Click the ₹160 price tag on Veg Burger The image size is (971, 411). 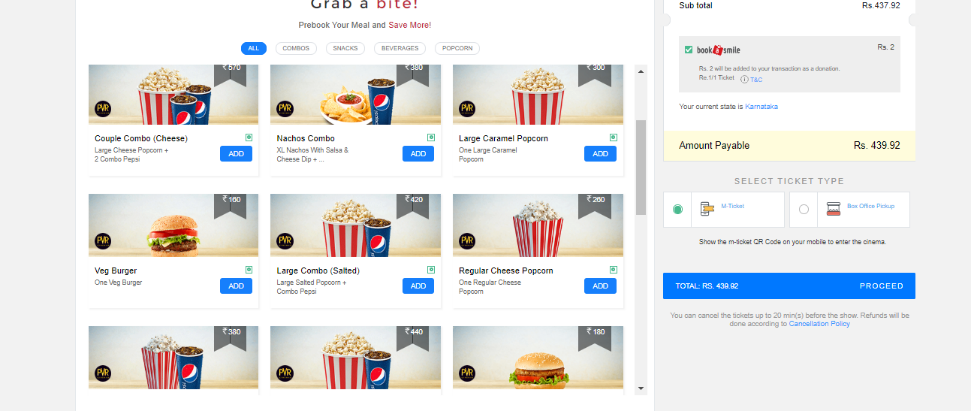click(x=230, y=206)
